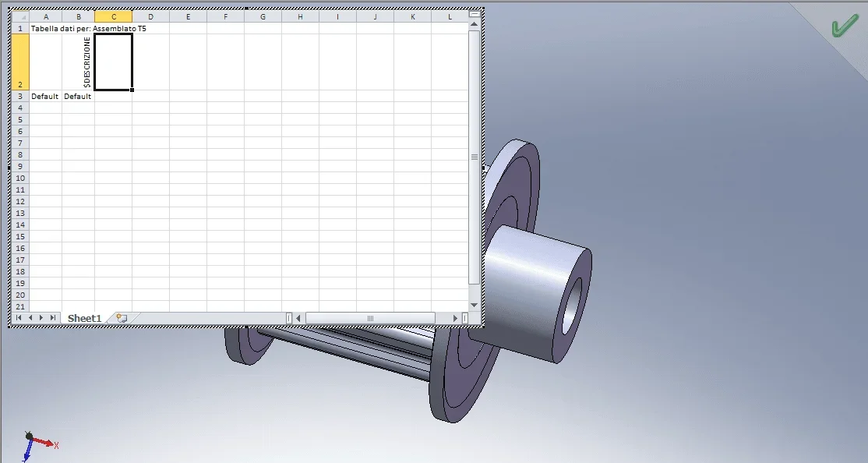Select the row 2 header
Viewport: 868px width, 463px height.
20,62
